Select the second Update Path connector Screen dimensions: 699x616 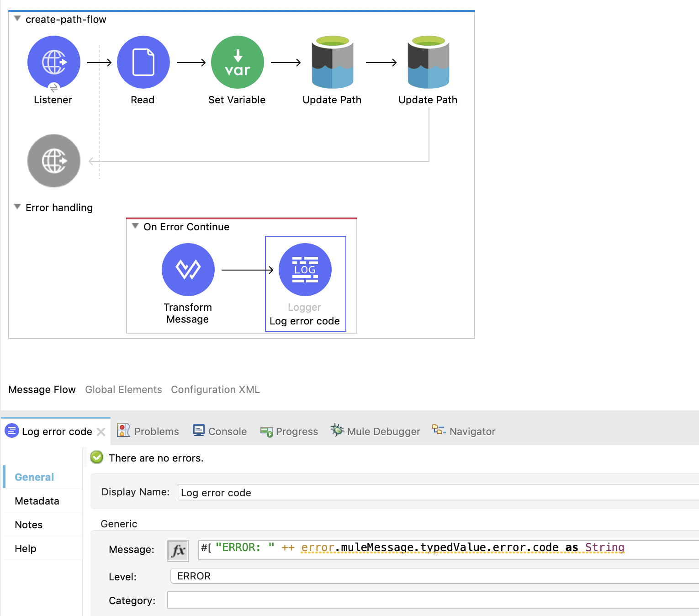[428, 62]
